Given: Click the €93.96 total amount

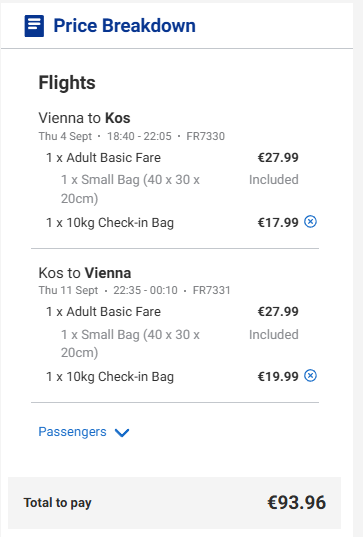Looking at the screenshot, I should coord(297,502).
